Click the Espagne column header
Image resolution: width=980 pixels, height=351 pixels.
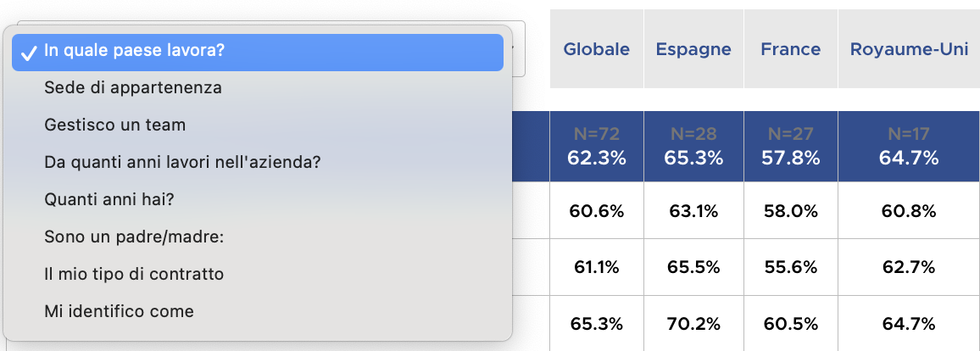tap(693, 49)
